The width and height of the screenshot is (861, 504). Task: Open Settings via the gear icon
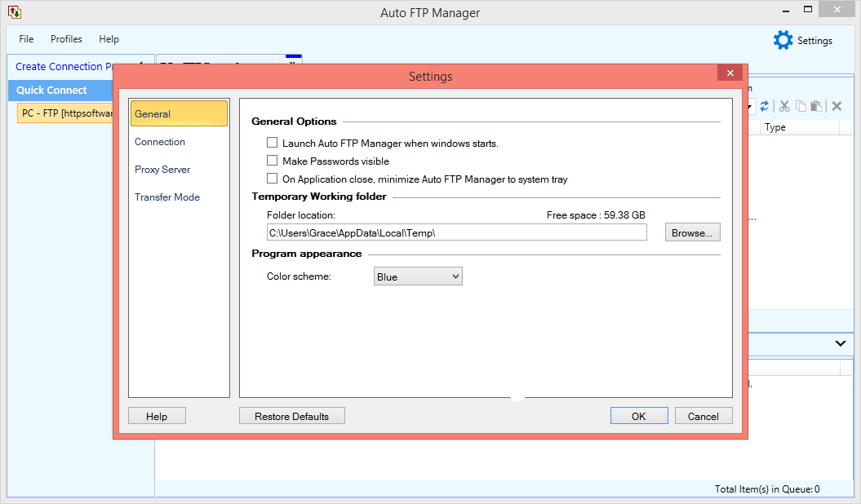pos(782,39)
